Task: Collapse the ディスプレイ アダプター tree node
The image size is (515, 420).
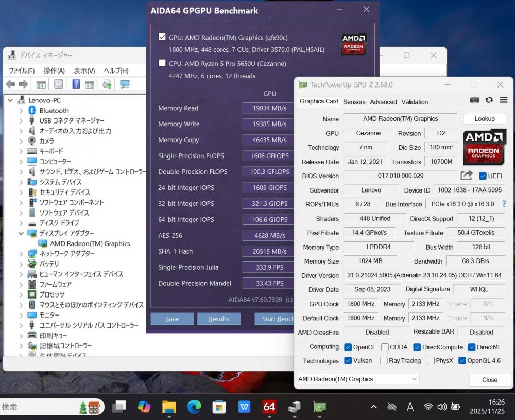Action: coord(21,233)
